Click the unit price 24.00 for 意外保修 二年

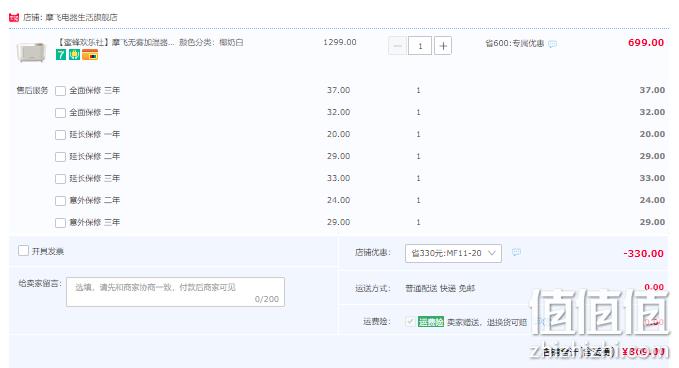coord(339,200)
